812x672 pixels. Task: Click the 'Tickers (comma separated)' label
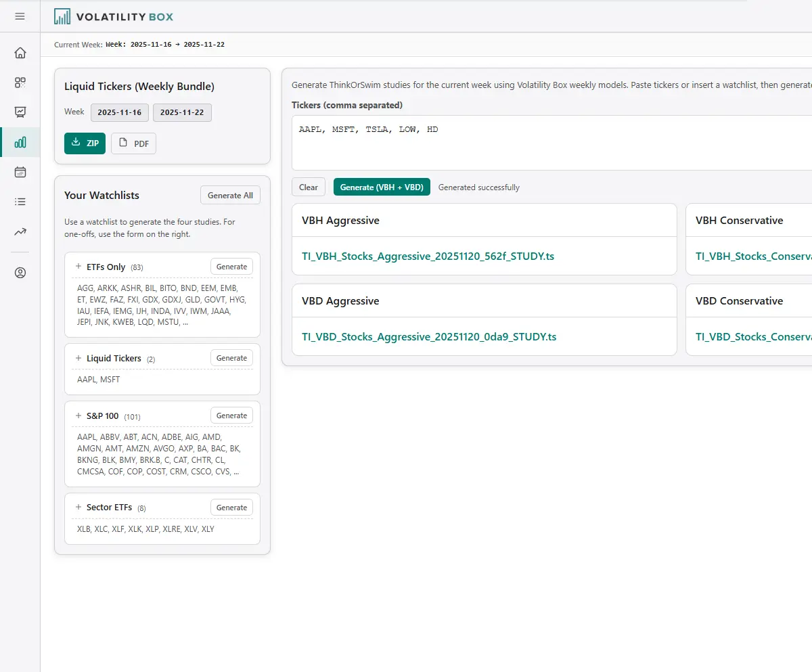coord(347,105)
